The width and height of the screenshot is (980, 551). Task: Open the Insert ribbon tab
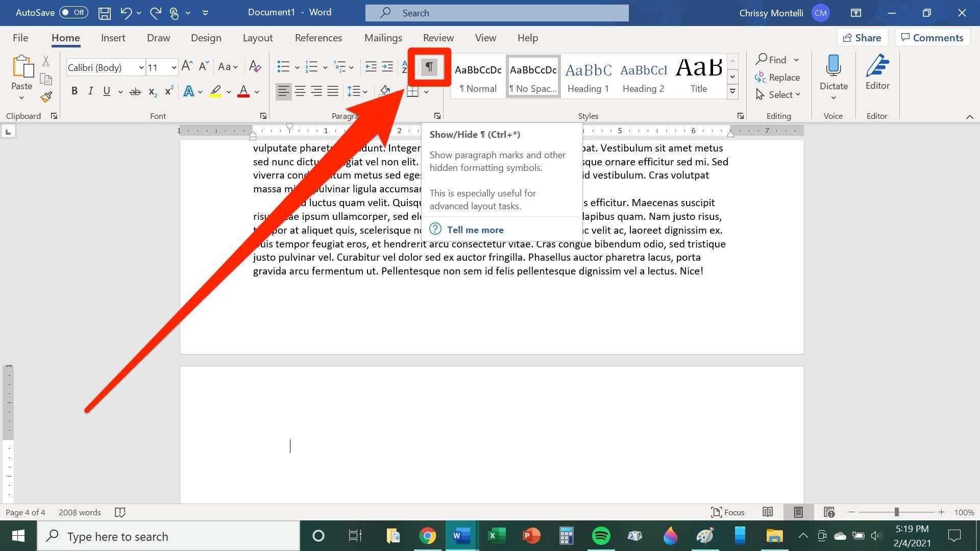[111, 37]
